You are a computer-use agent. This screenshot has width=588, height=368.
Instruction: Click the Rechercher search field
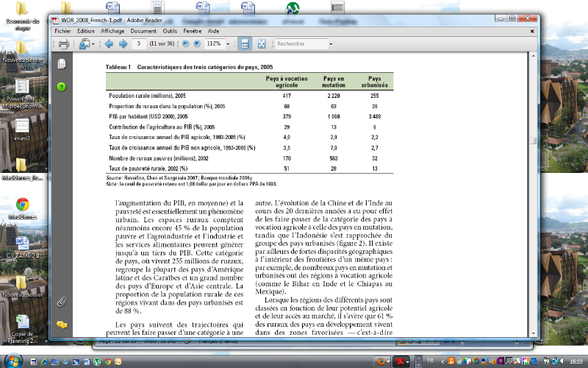[301, 43]
